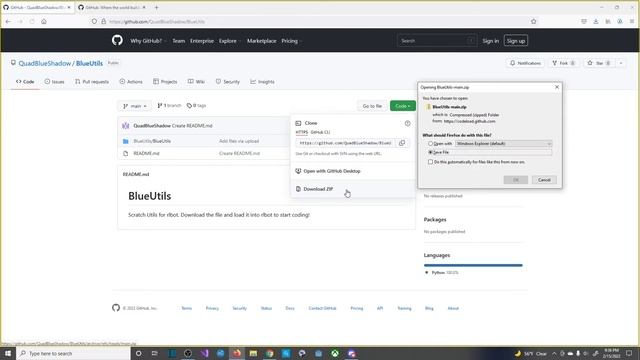Click the Languages bar
640x360 pixels.
tap(473, 265)
